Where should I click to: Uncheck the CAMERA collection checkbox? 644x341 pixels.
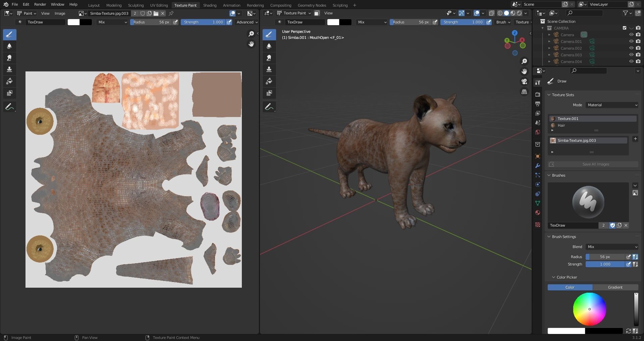point(625,28)
